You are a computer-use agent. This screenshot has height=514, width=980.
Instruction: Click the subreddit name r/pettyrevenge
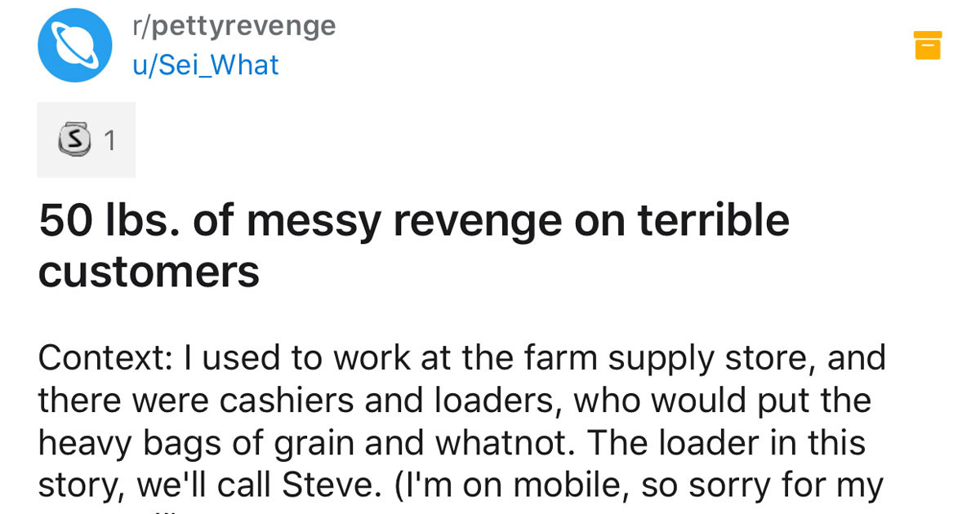[x=233, y=24]
